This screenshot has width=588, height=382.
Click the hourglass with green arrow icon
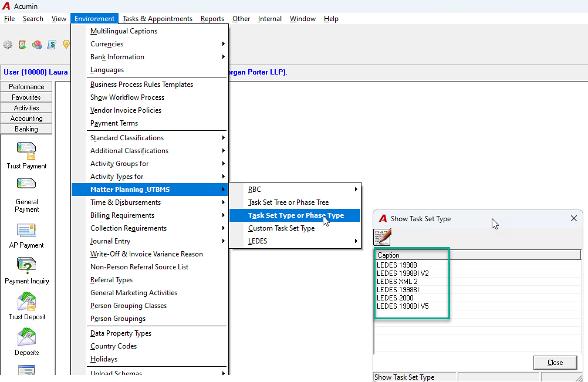22,45
